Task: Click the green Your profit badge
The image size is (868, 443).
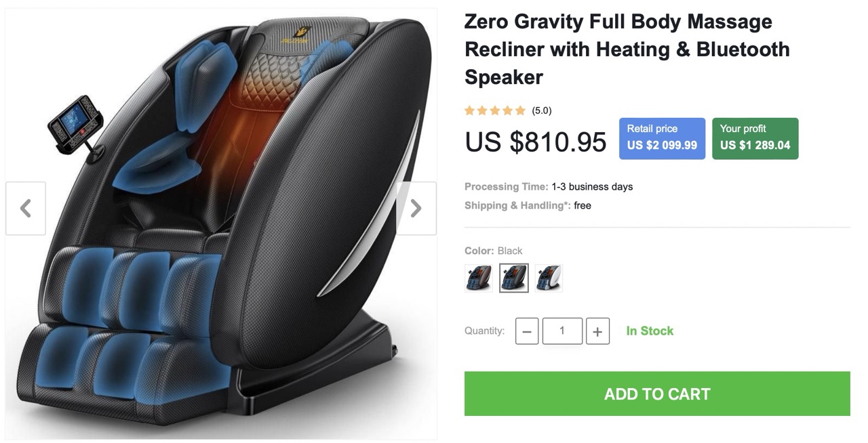Action: pos(755,138)
